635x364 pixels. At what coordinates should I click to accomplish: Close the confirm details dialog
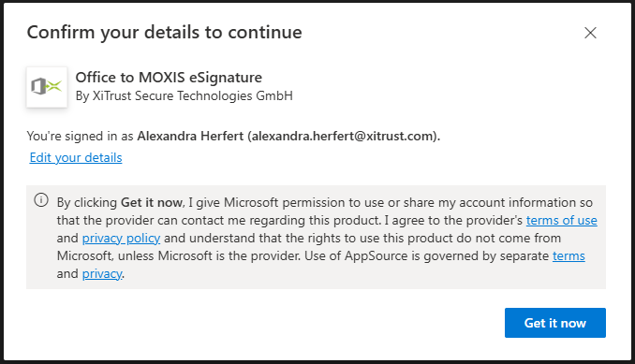(590, 33)
